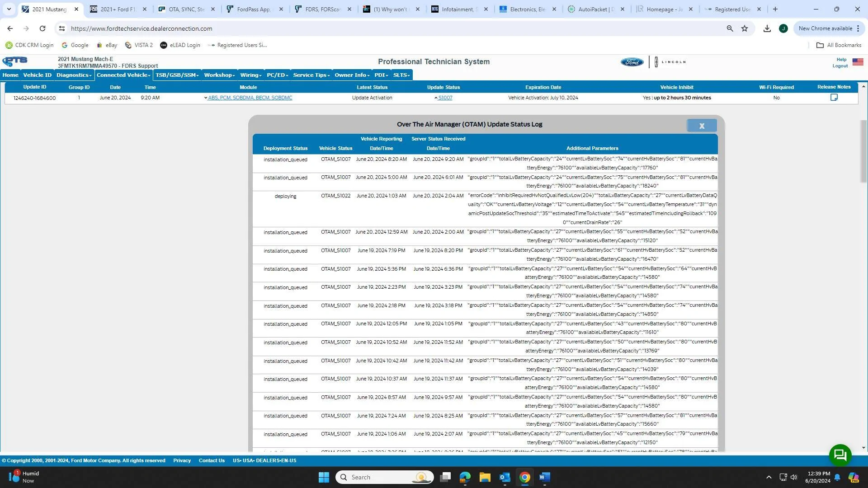The image size is (868, 488).
Task: Click the page vertical scrollbar thumb
Action: coord(863,151)
